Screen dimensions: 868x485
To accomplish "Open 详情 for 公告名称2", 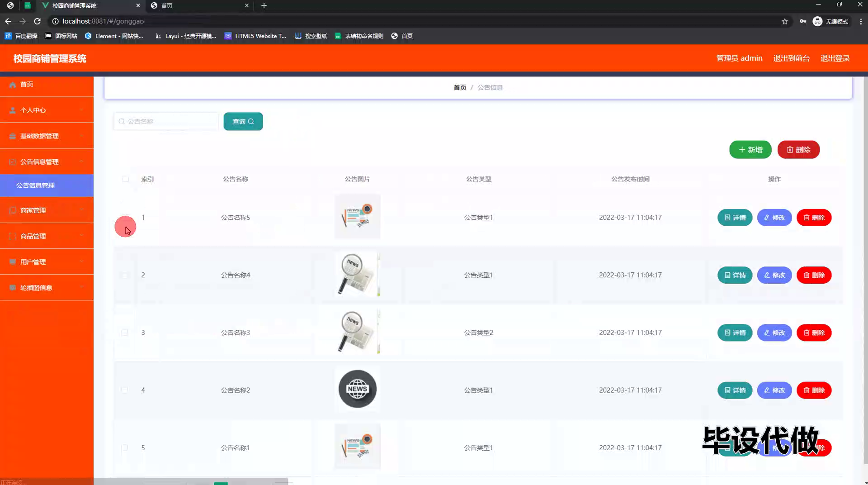I will tap(735, 390).
